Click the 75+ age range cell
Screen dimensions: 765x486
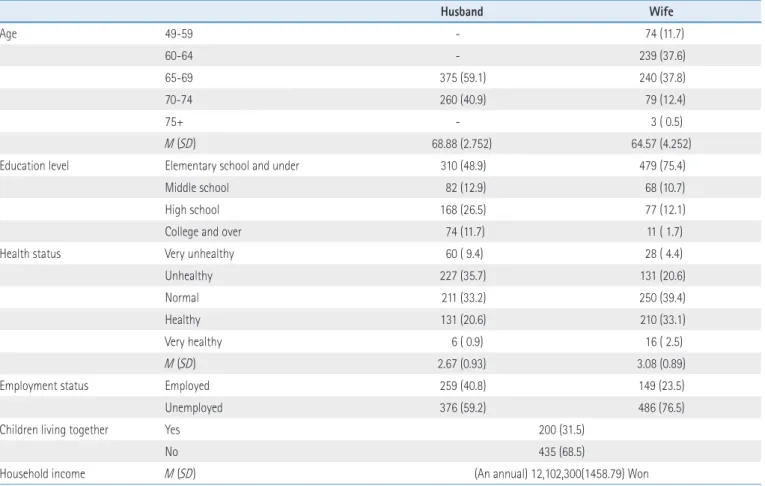(x=174, y=122)
